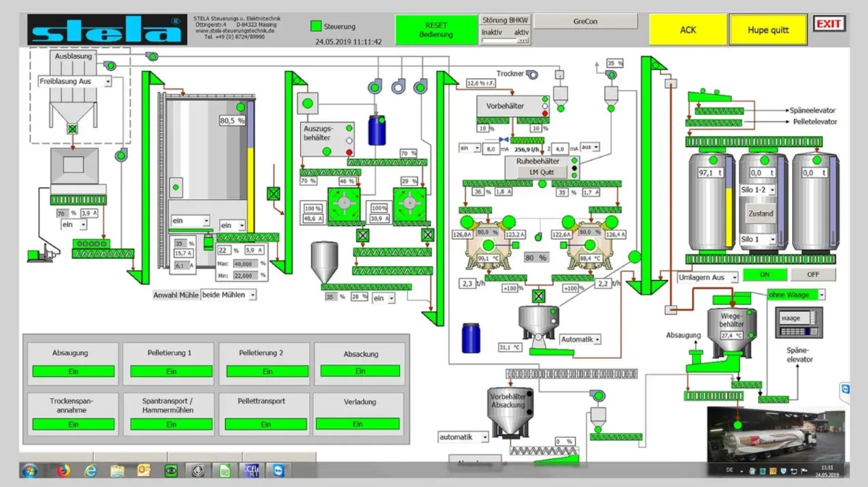The image size is (868, 487).
Task: Click the Störung BHKW inaktiv/aktiv slider
Action: pos(505,41)
